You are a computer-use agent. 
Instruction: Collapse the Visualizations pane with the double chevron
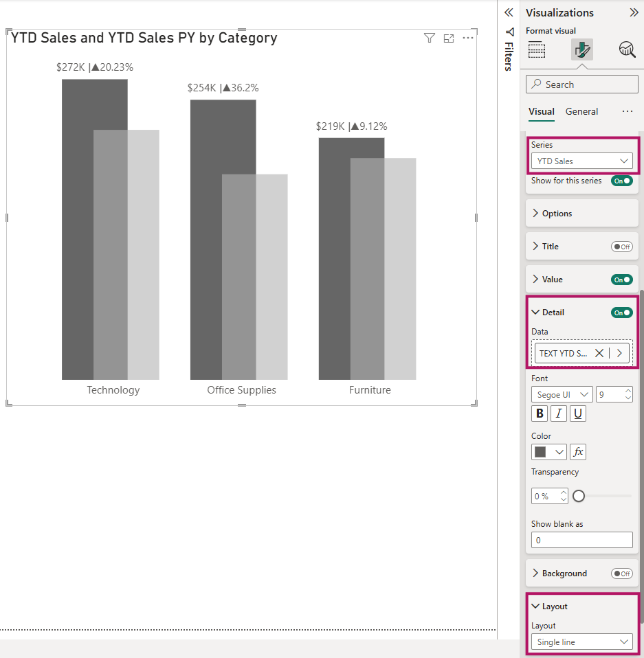[x=634, y=12]
